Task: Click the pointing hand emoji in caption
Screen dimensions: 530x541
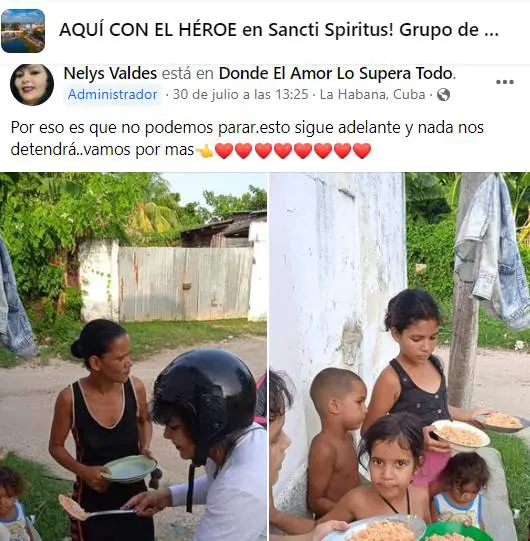Action: click(205, 151)
